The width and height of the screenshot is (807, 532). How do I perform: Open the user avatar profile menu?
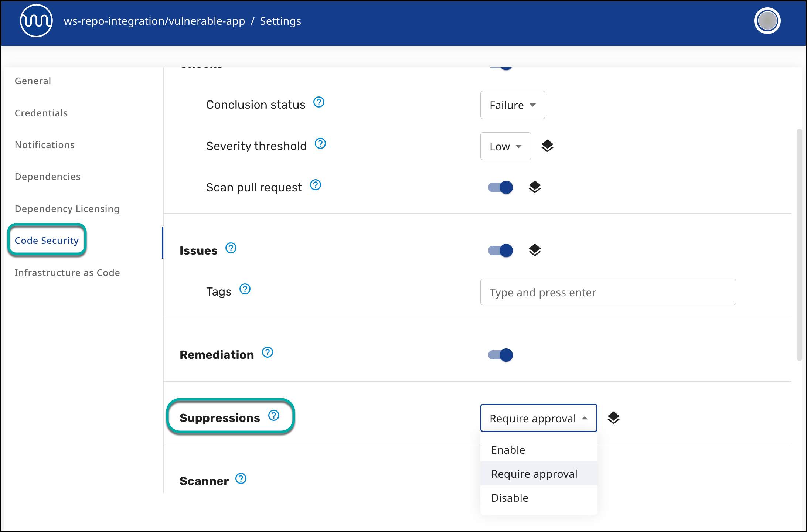pyautogui.click(x=767, y=21)
